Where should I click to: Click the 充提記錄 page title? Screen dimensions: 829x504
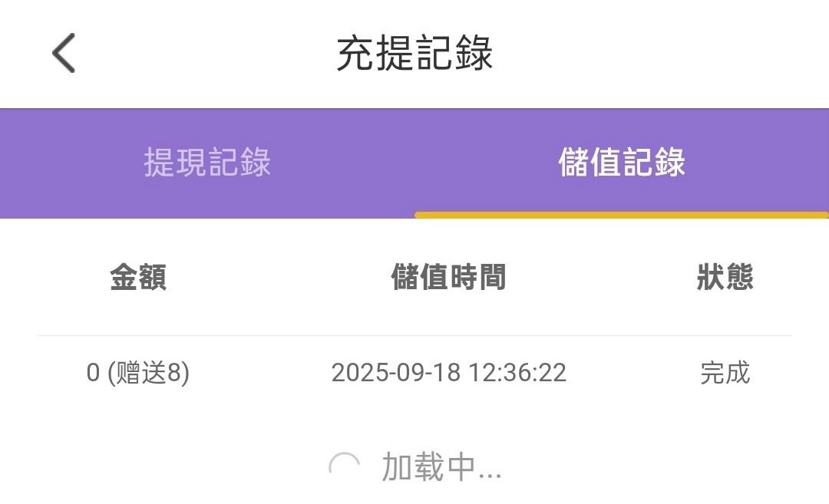tap(414, 54)
